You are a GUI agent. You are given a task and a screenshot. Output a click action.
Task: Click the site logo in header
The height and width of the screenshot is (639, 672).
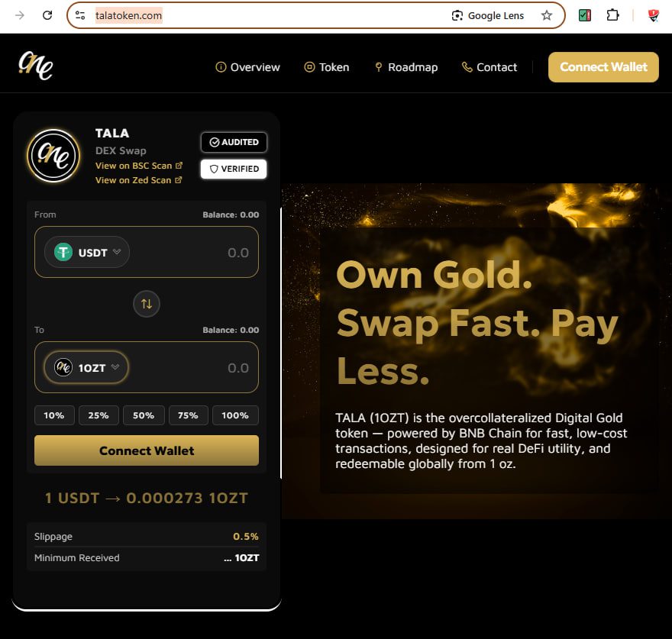coord(36,66)
